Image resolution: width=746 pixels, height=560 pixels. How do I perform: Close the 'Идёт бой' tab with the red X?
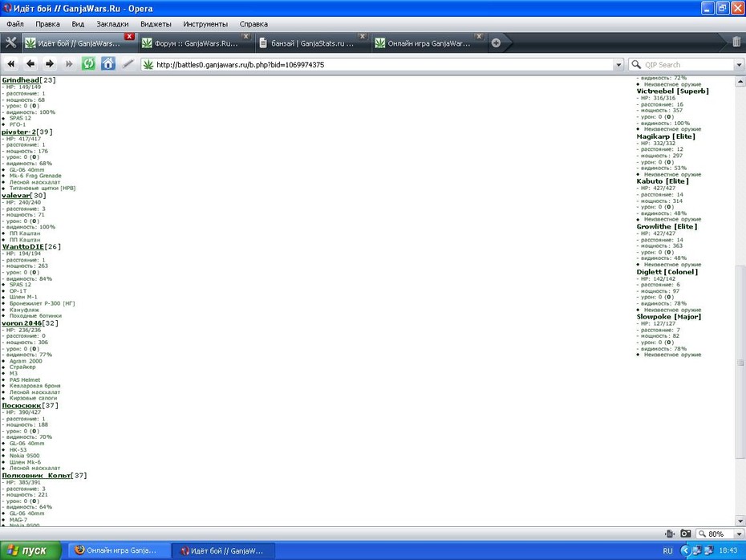129,36
